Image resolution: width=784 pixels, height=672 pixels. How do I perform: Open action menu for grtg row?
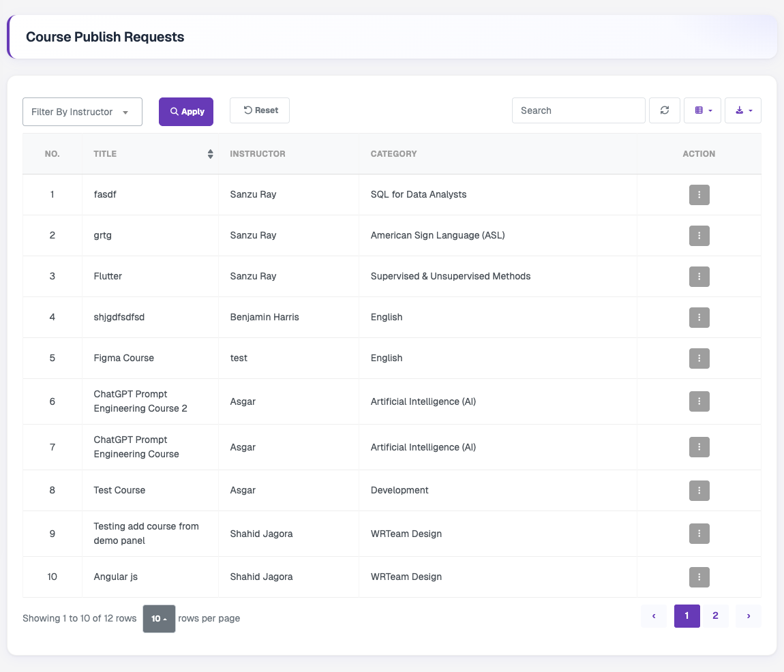coord(699,236)
